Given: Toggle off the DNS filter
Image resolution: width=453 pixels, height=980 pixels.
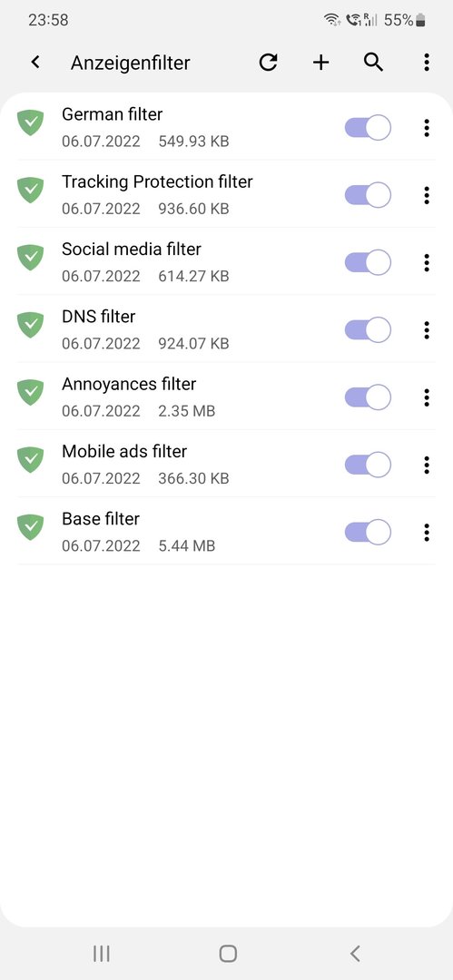Looking at the screenshot, I should [x=368, y=330].
